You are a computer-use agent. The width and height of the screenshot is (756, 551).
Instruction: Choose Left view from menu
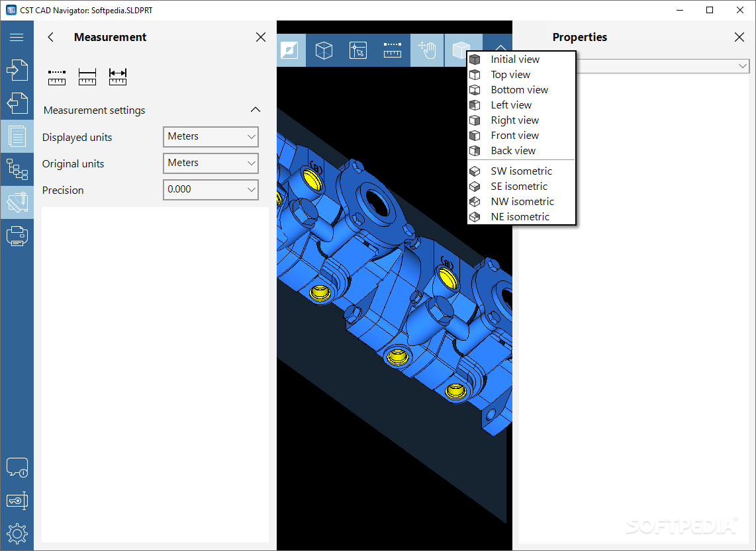click(522, 105)
